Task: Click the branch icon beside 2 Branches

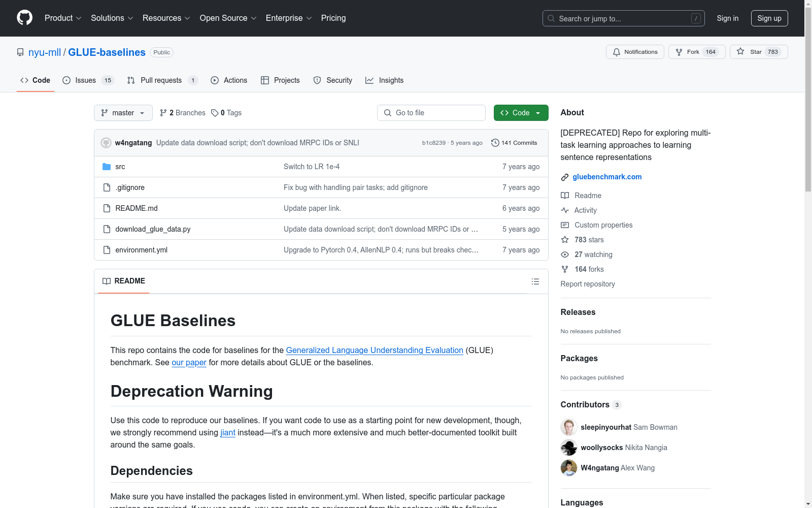Action: click(163, 113)
